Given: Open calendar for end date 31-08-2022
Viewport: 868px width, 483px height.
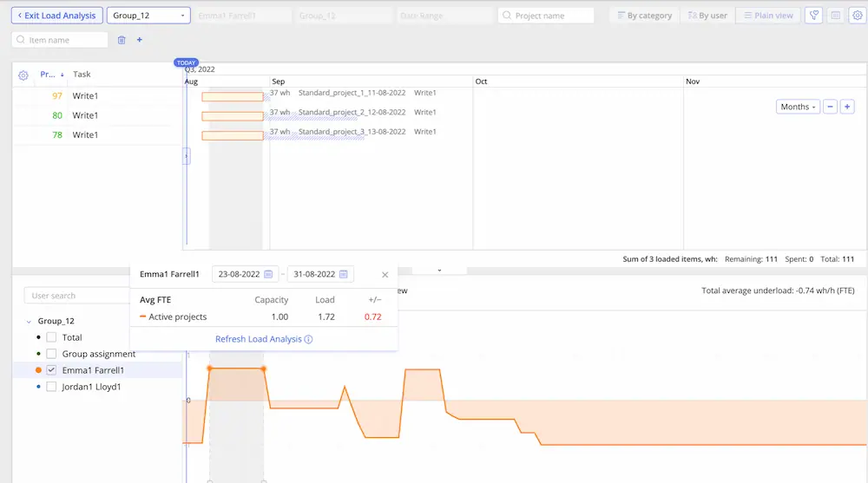Looking at the screenshot, I should click(x=344, y=275).
